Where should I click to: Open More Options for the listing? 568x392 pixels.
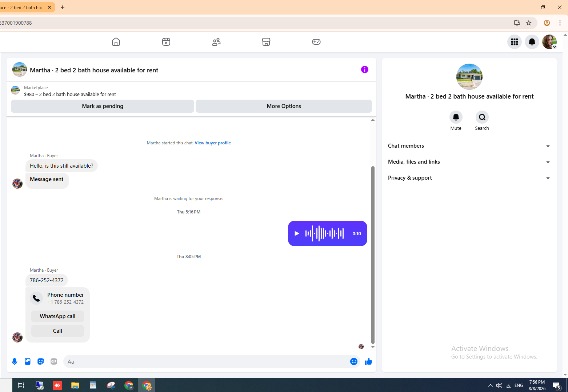(284, 106)
